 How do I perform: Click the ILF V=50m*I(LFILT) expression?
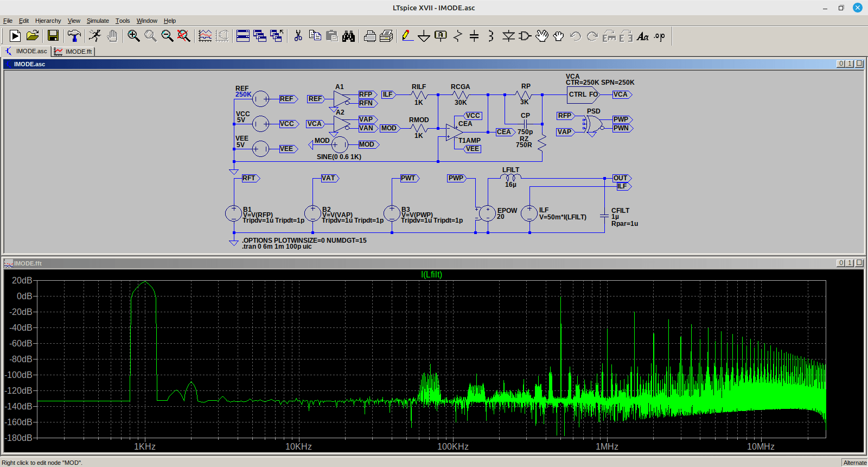click(x=563, y=217)
